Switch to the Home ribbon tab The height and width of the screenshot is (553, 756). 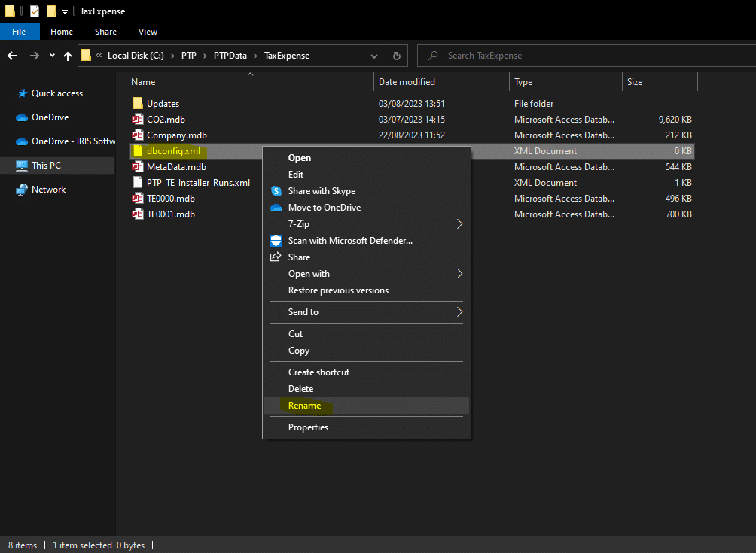coord(62,32)
